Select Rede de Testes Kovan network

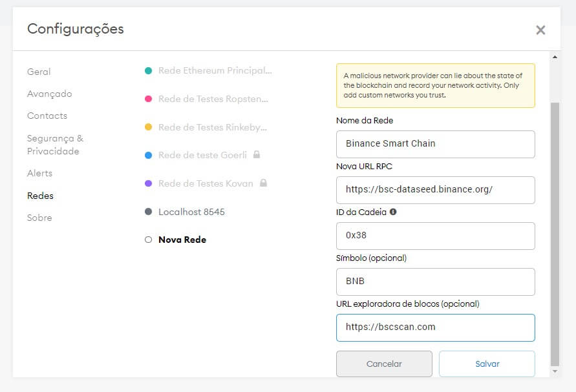click(206, 183)
